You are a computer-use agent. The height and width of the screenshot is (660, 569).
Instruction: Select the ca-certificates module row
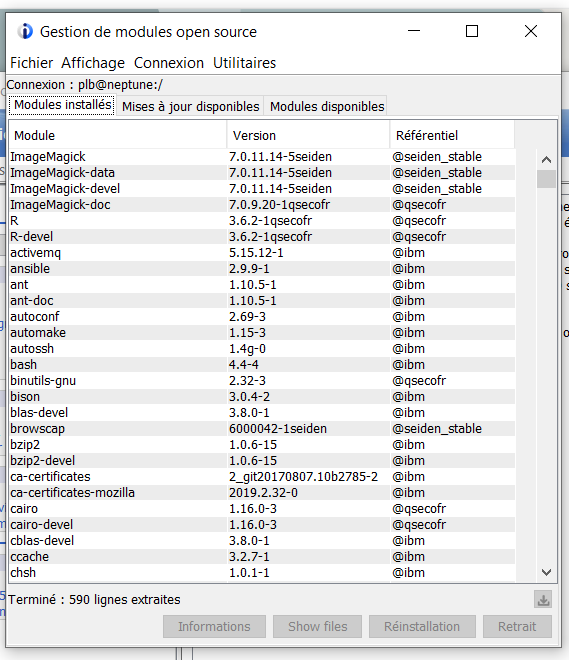[x=262, y=476]
